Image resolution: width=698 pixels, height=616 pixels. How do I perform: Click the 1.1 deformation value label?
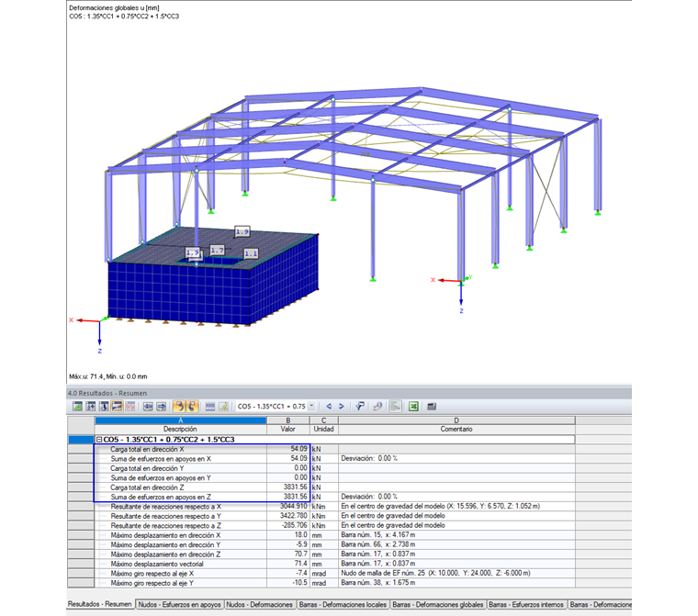point(251,253)
